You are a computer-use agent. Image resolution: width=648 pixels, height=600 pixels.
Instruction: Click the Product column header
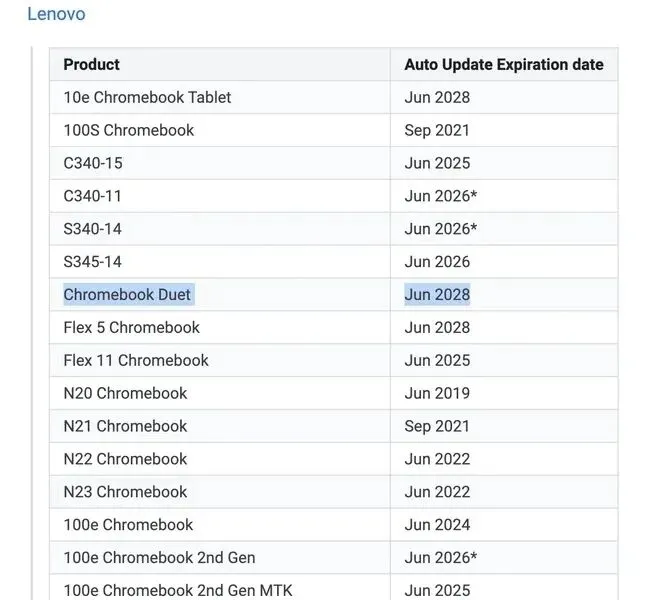click(x=91, y=65)
